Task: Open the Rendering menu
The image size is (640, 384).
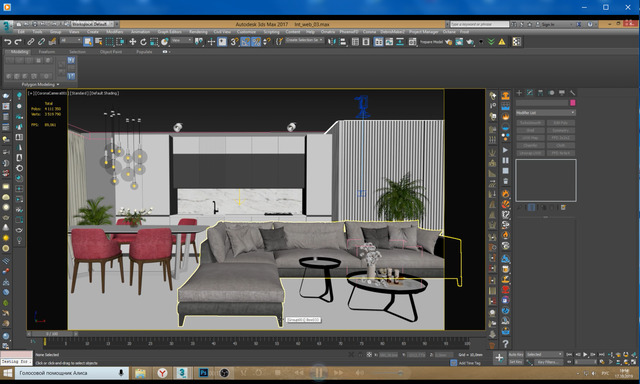Action: [198, 32]
